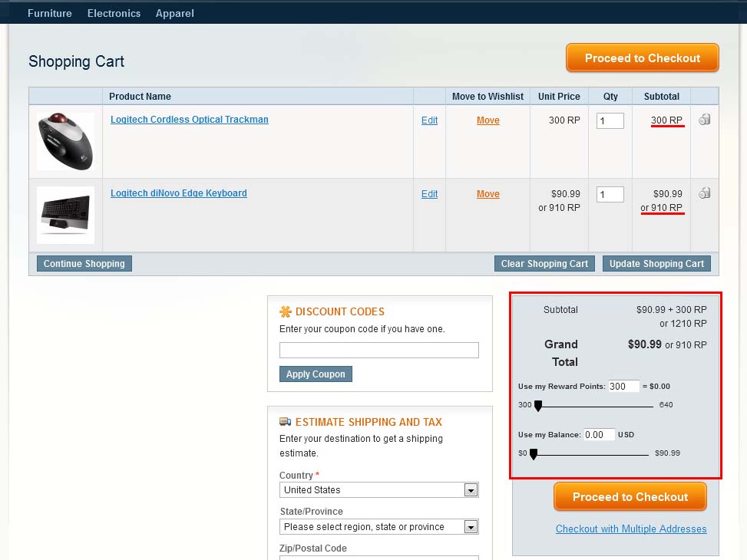Focus the Use my Balance field
The image size is (747, 560).
pos(599,434)
